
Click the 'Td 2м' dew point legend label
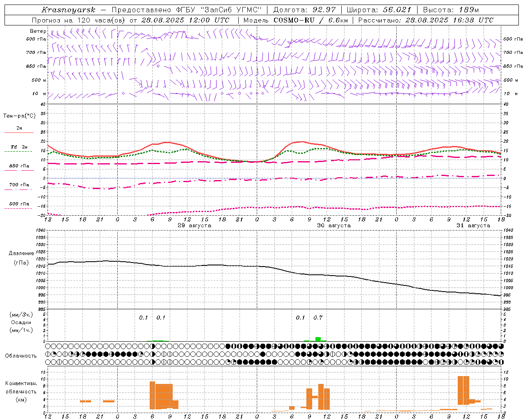19,147
